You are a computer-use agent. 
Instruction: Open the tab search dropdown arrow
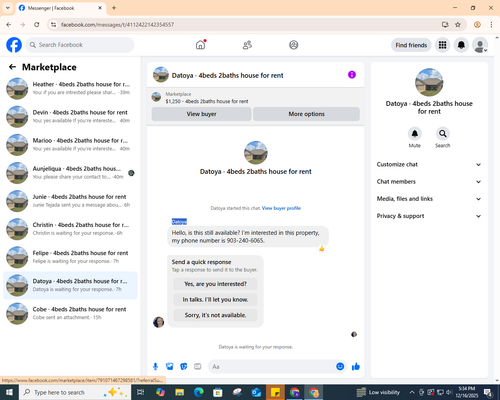point(8,8)
